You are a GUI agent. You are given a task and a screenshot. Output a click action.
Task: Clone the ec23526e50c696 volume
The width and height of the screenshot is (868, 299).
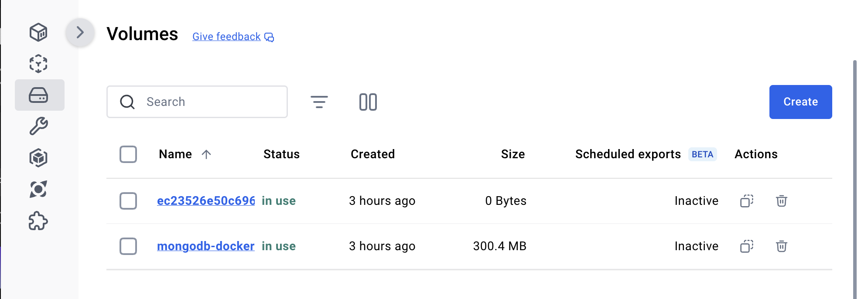747,201
